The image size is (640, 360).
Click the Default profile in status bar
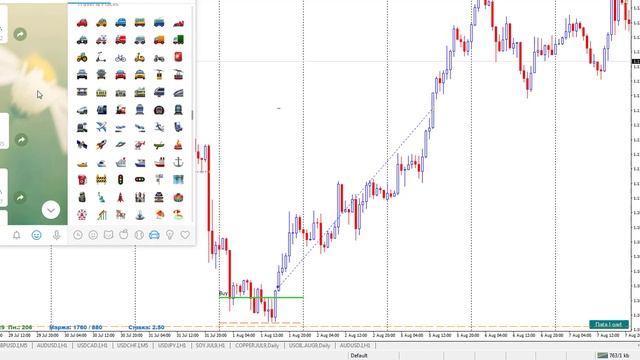pos(359,356)
